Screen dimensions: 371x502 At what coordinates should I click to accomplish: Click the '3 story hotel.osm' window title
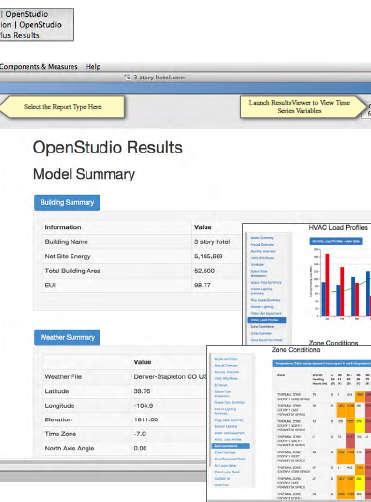coord(156,77)
